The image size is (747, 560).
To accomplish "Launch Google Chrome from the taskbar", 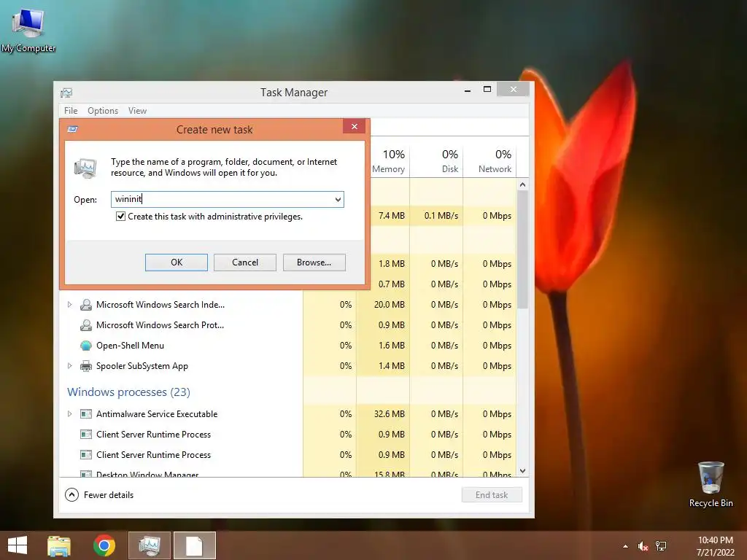I will coord(104,545).
